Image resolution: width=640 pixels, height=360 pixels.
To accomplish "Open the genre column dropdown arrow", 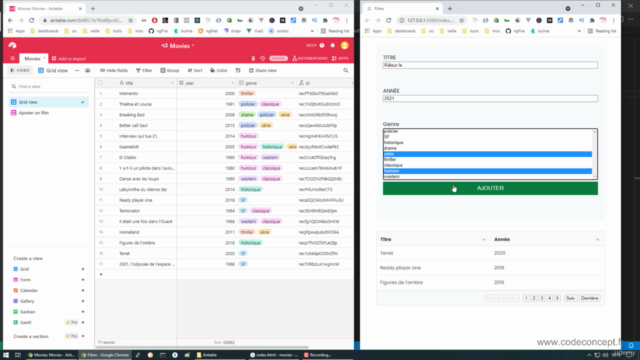I will pos(292,83).
